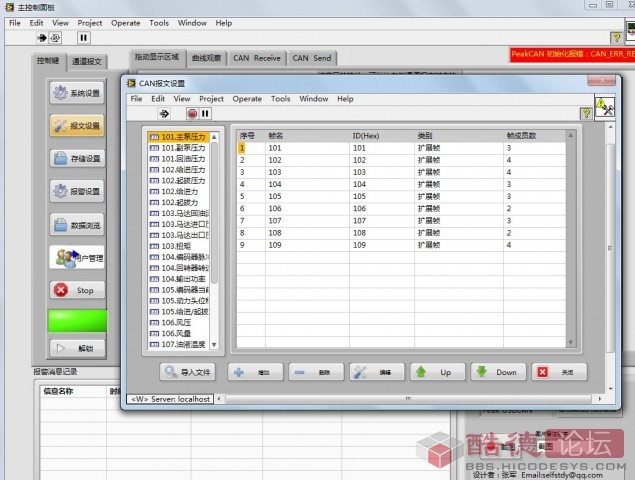Click the minus delete-frame button
Viewport: 635px width, 480px height.
coord(315,372)
